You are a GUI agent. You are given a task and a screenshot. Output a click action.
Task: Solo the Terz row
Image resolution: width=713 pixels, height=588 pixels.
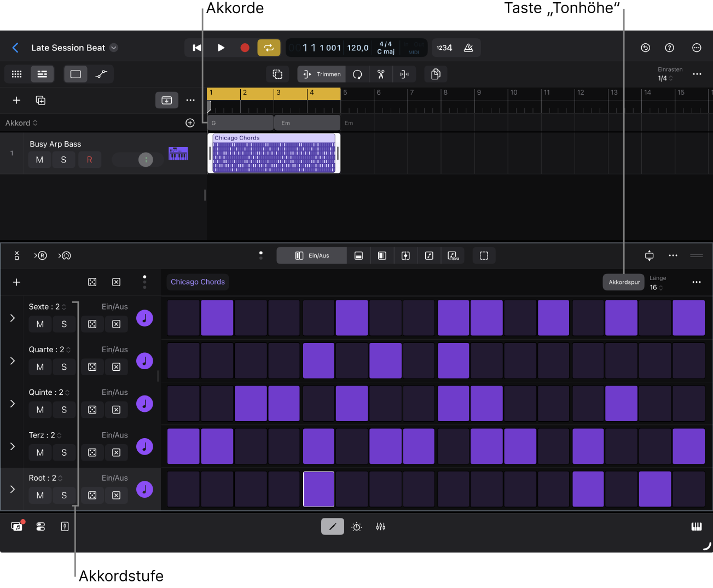click(x=64, y=452)
